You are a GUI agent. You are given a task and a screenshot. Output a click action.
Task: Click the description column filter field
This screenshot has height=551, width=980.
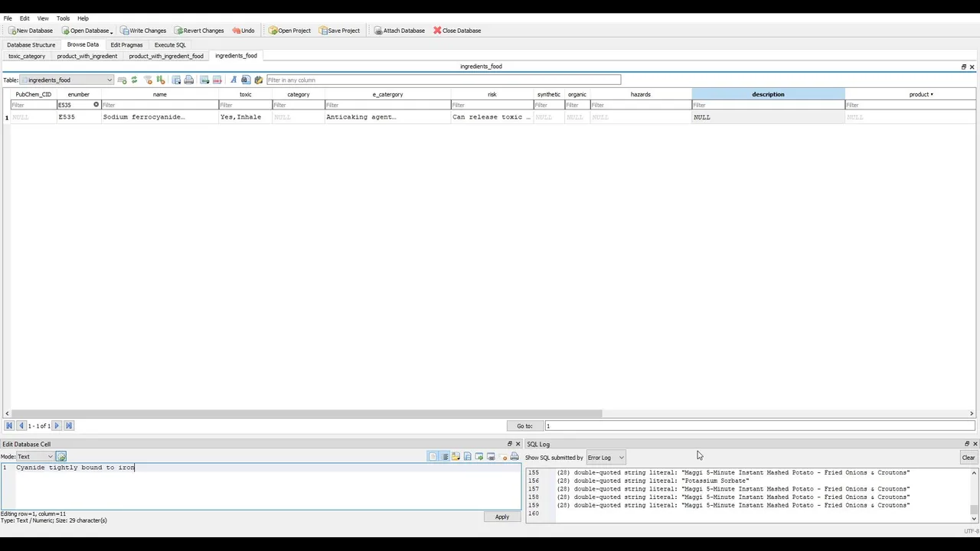point(768,105)
